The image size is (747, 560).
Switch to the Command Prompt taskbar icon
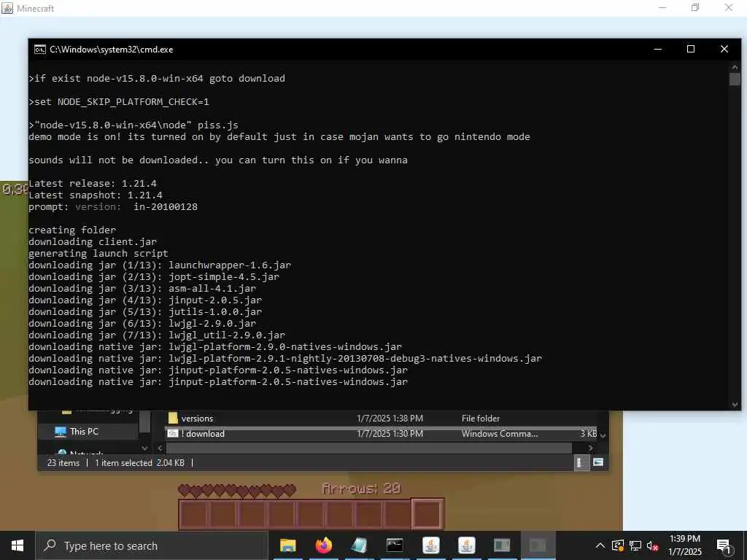tap(395, 545)
